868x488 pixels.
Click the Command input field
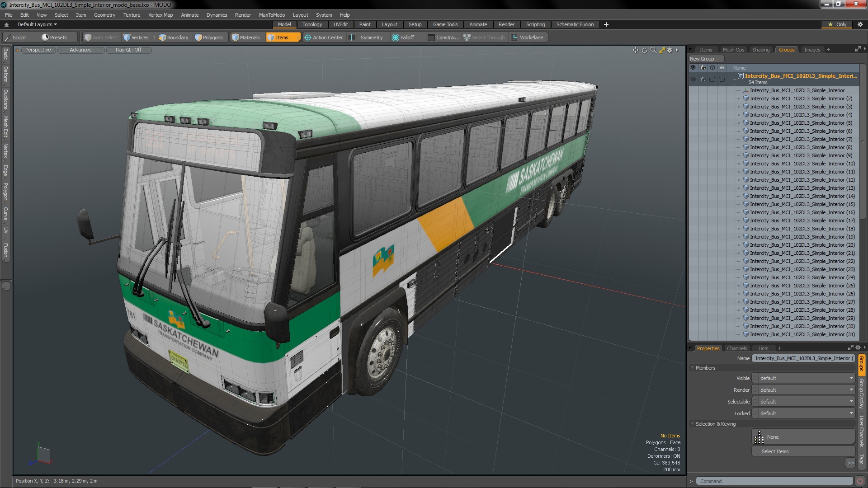tap(774, 481)
